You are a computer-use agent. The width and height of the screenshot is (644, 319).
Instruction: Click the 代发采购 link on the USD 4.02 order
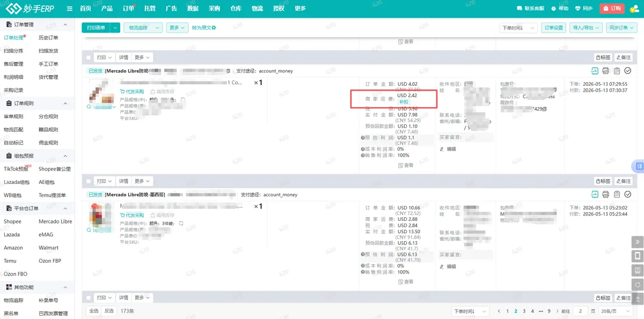(x=132, y=92)
